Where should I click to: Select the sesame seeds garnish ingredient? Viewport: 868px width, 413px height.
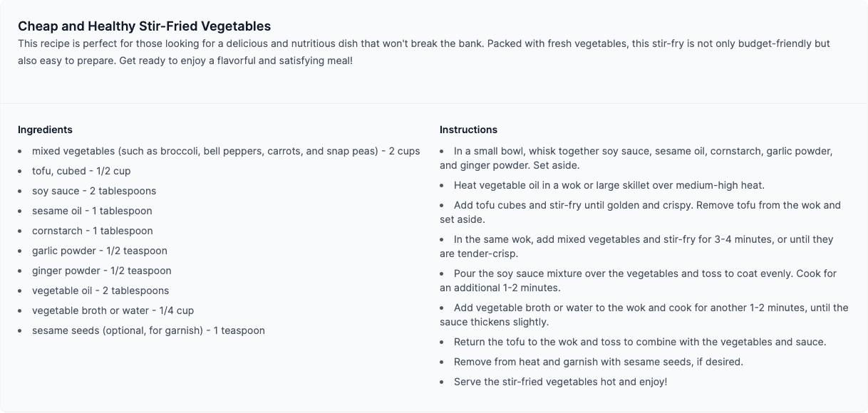tap(148, 330)
